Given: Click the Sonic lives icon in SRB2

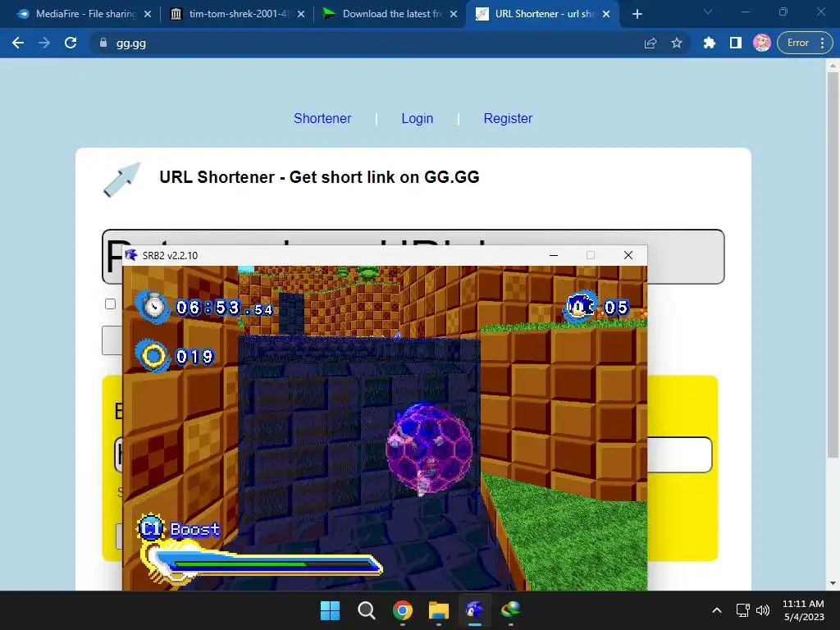Looking at the screenshot, I should tap(580, 307).
